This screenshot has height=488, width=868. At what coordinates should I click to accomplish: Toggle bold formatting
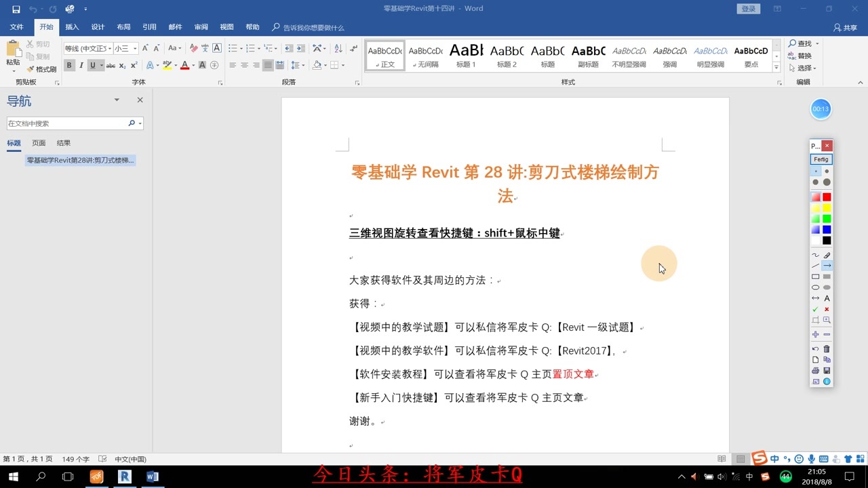point(69,66)
